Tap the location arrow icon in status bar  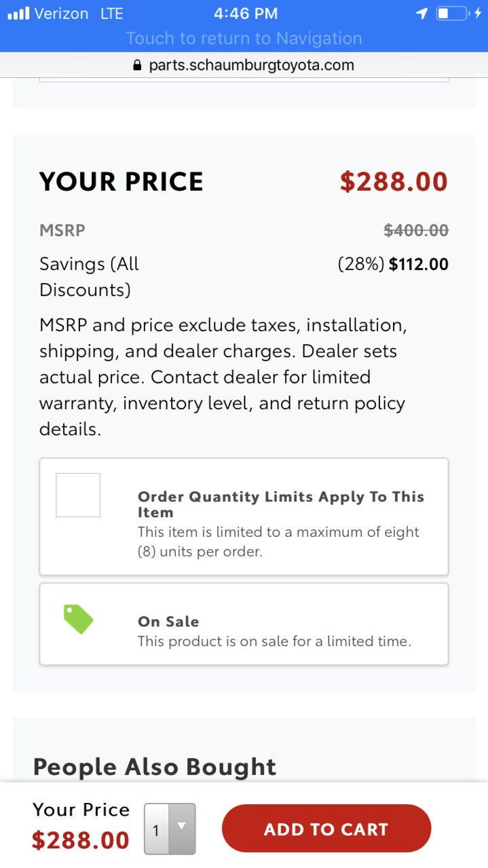[x=421, y=14]
